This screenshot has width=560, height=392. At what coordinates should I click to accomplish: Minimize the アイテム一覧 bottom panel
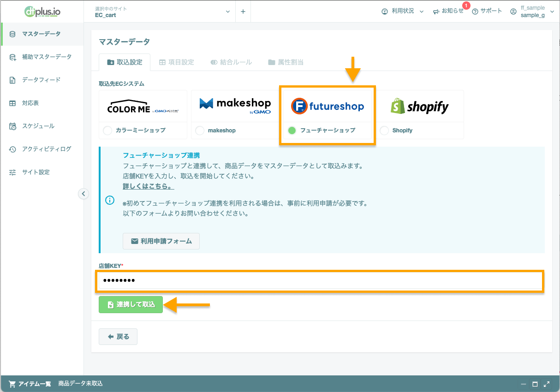coord(524,384)
